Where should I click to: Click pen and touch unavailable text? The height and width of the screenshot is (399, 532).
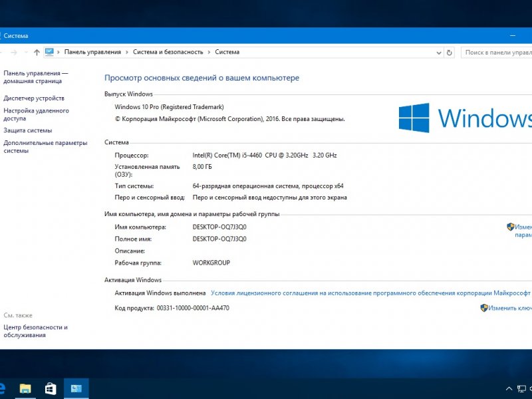[x=270, y=198]
